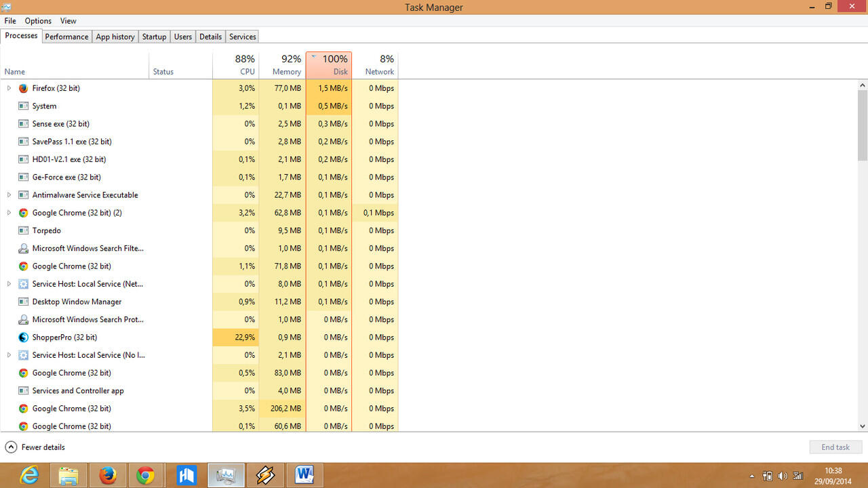The image size is (868, 488).
Task: Sort by the Network column header
Action: click(x=375, y=65)
